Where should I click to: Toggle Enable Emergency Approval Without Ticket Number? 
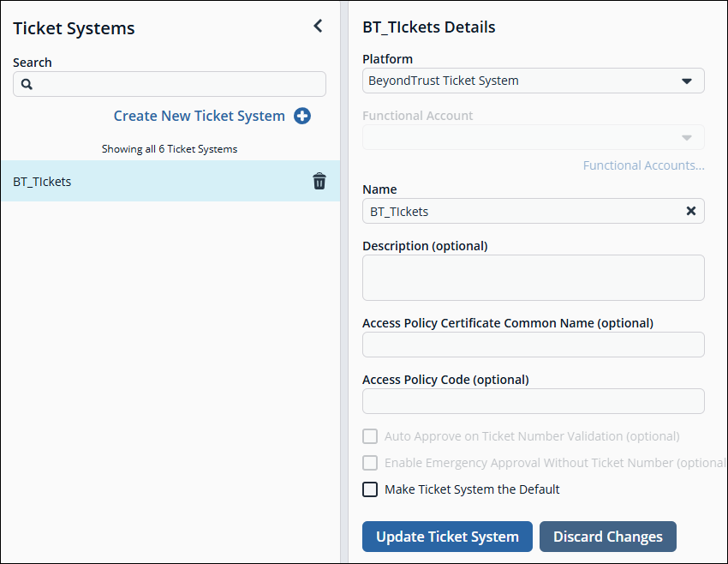[370, 463]
